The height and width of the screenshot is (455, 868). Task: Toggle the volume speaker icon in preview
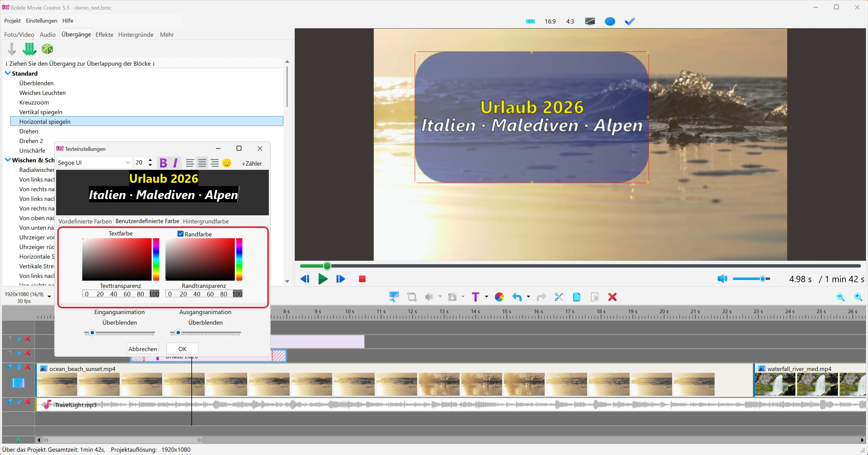(x=722, y=279)
